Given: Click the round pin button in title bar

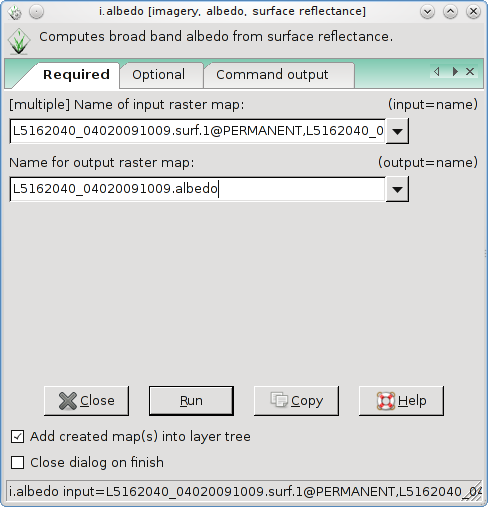Looking at the screenshot, I should pos(36,12).
